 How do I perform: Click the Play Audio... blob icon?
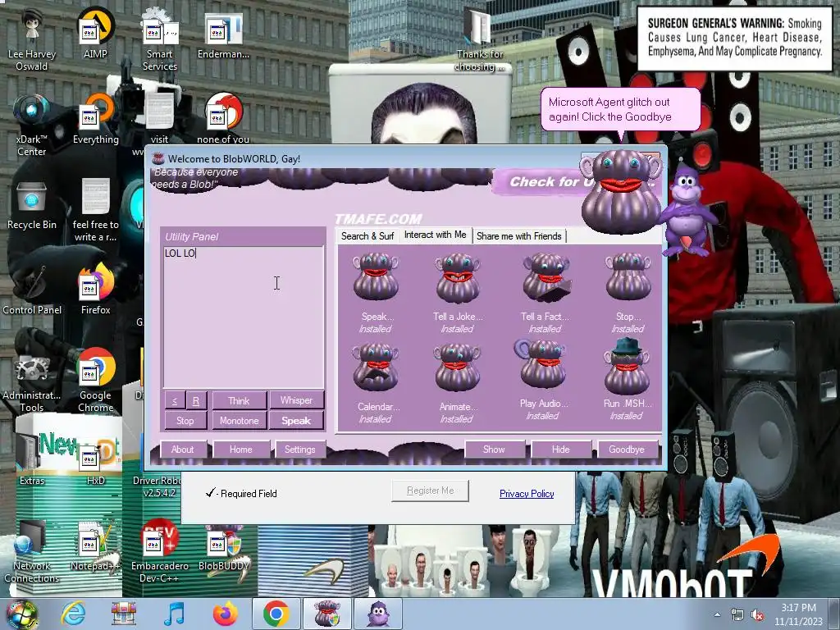541,364
